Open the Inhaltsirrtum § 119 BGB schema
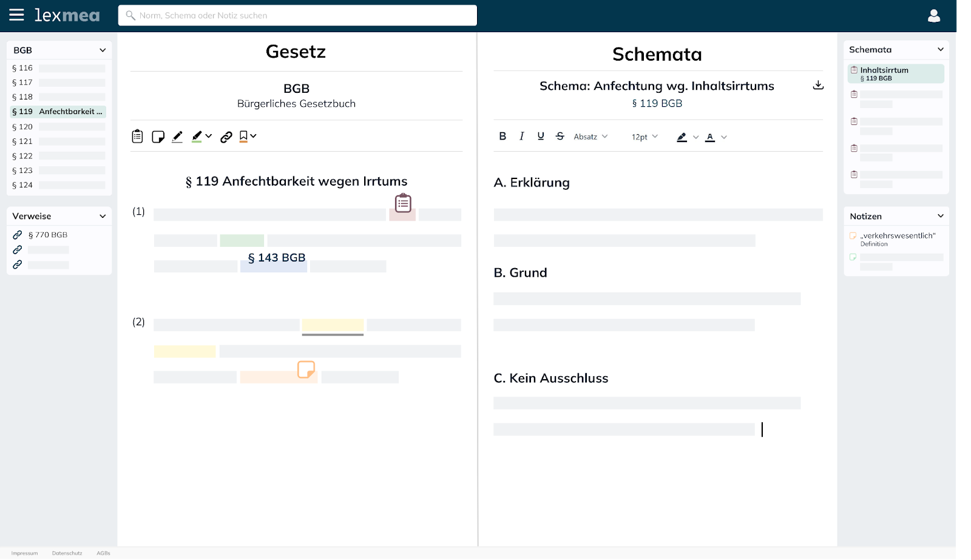Image resolution: width=971 pixels, height=560 pixels. (x=895, y=73)
